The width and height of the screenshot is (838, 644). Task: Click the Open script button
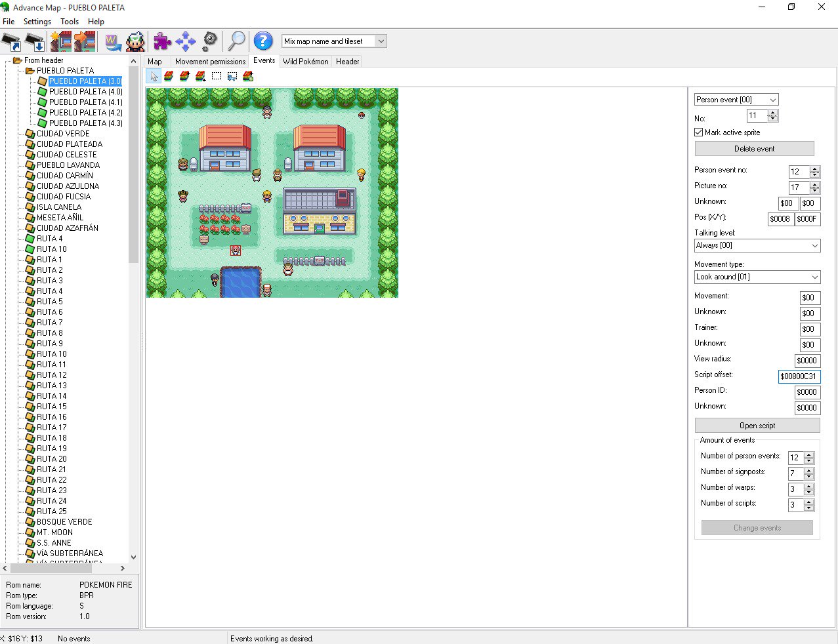coord(757,426)
